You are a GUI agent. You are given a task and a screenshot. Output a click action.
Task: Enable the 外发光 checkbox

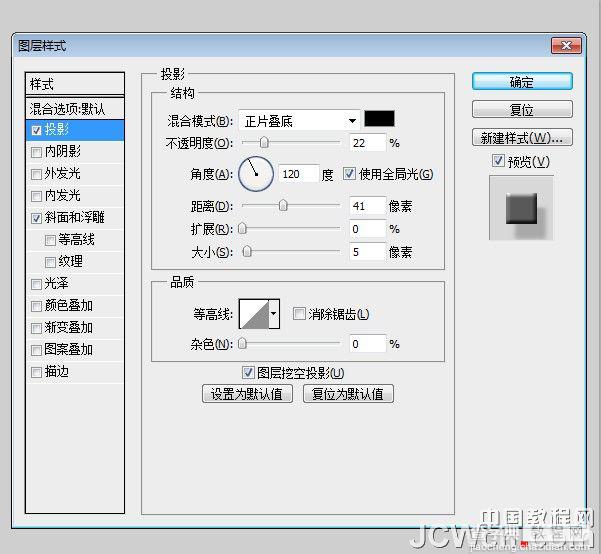(36, 174)
